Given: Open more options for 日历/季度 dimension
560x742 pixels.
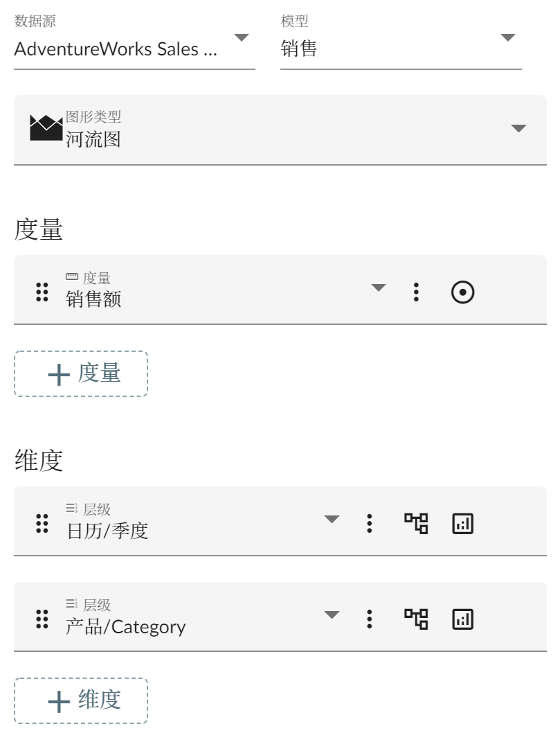Looking at the screenshot, I should pyautogui.click(x=370, y=523).
